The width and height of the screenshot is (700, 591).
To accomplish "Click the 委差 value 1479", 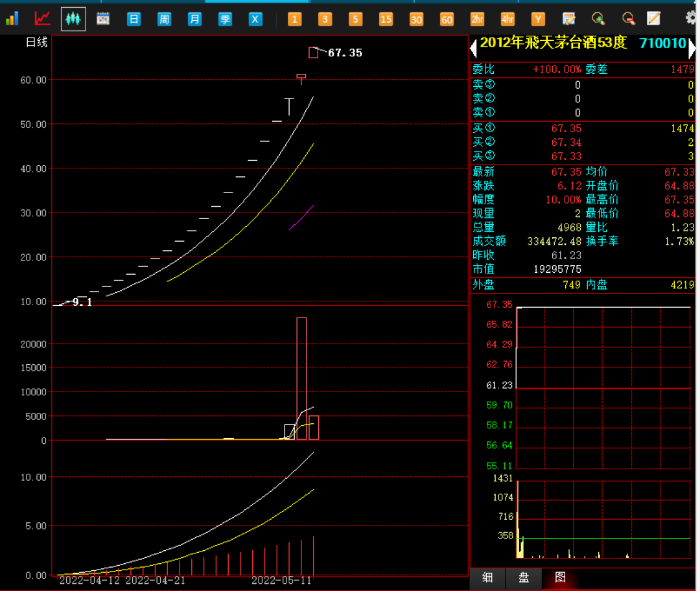I will [x=682, y=69].
